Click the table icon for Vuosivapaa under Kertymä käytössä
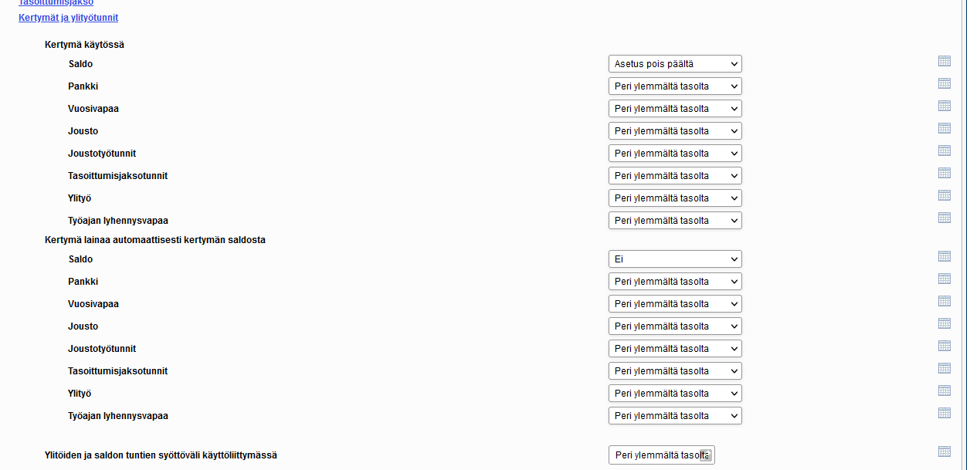 tap(944, 106)
